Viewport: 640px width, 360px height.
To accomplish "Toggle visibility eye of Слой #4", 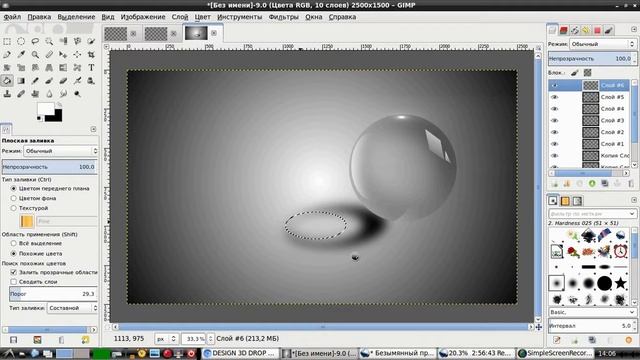I will (x=554, y=109).
